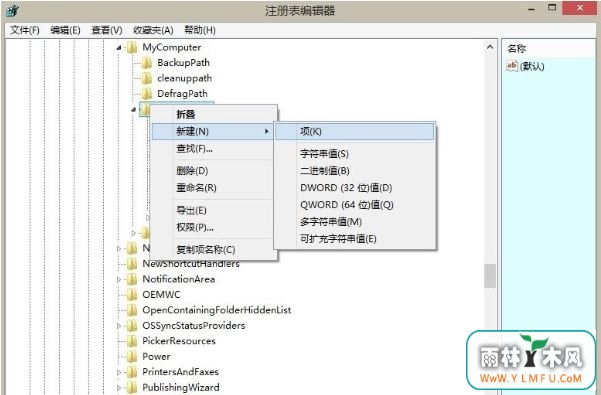Expand the PrintersAndFaxes tree node

[x=119, y=372]
